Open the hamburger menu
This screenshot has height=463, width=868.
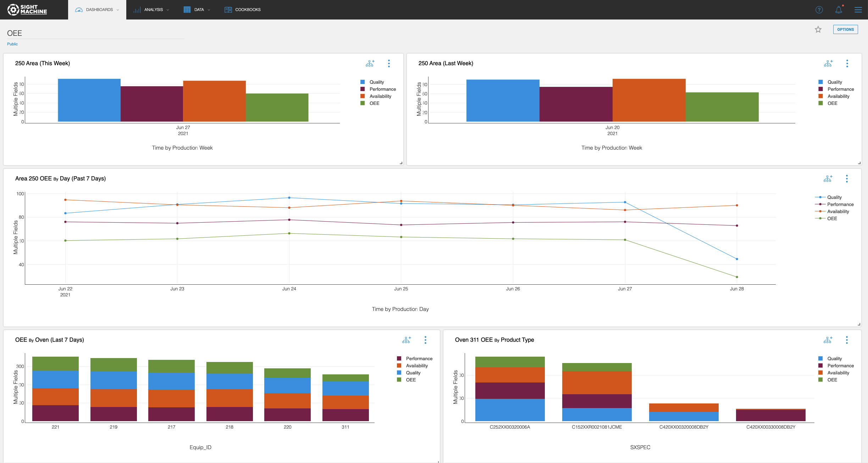tap(858, 10)
